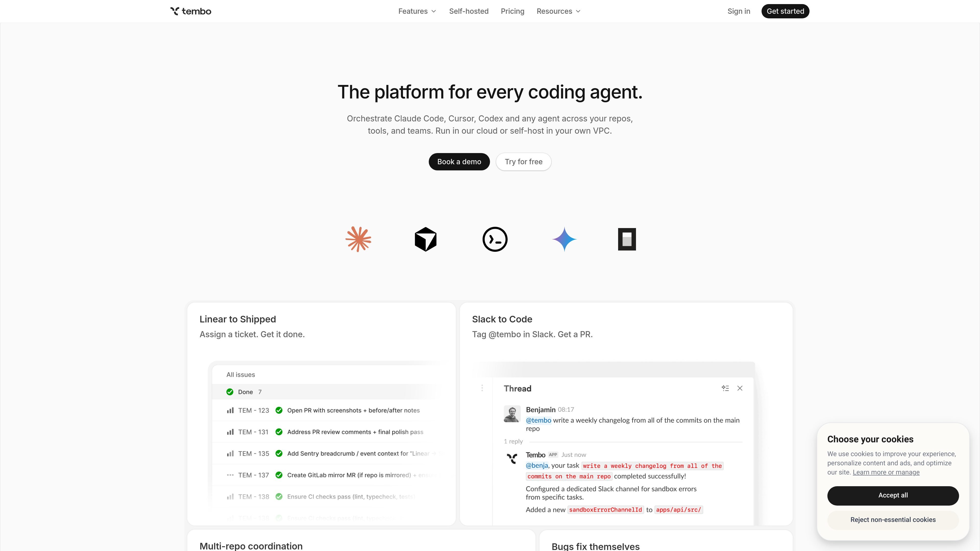Click the "Thread" panel title

pyautogui.click(x=517, y=389)
